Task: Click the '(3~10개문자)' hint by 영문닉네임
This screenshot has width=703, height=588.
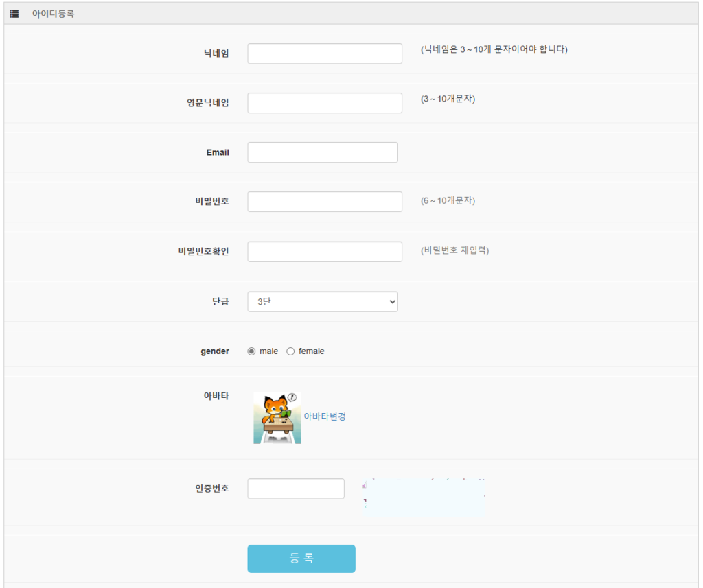Action: (448, 99)
